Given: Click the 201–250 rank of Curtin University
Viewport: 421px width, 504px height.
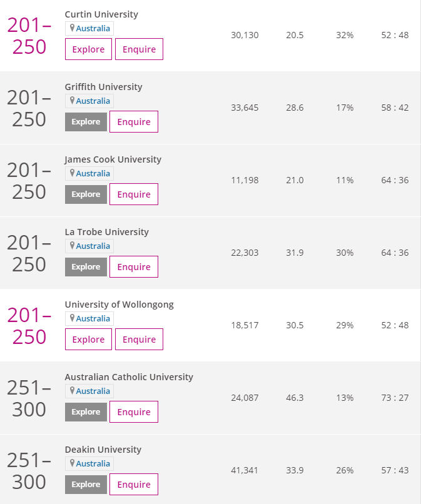Looking at the screenshot, I should 29,36.
